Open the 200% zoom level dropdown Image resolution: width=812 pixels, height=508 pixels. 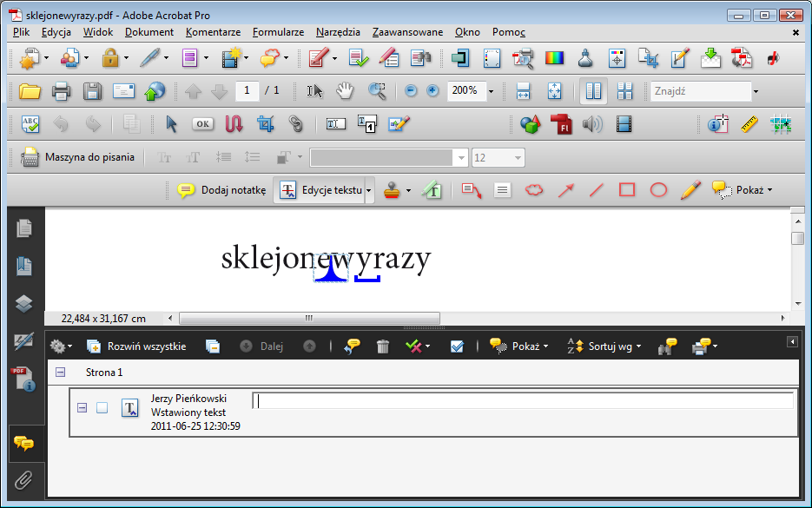coord(492,90)
